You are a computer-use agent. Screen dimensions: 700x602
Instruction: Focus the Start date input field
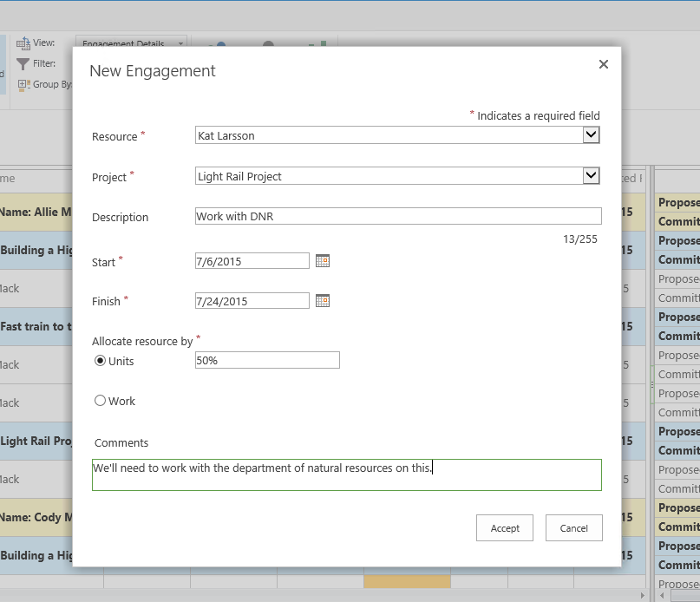(252, 260)
